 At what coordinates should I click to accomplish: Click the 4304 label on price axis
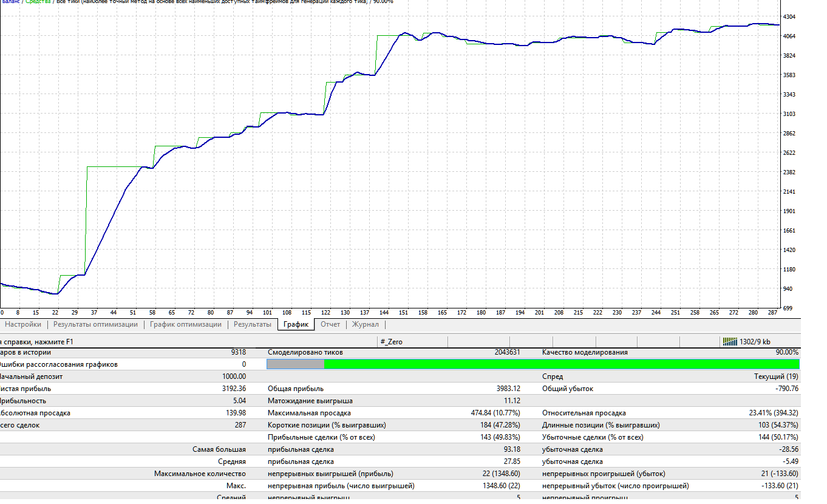(790, 17)
